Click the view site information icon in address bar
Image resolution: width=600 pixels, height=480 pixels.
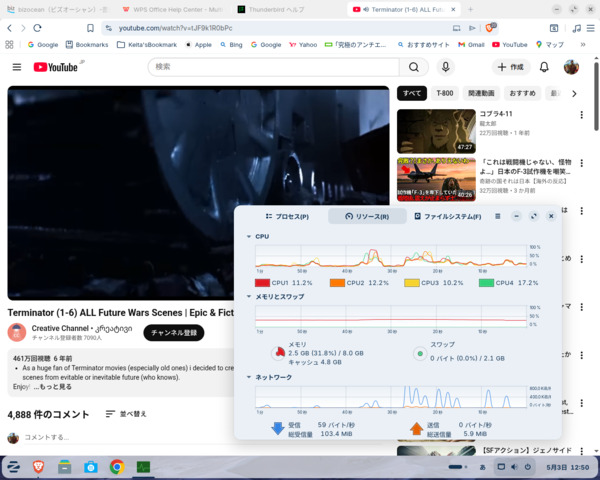(109, 28)
